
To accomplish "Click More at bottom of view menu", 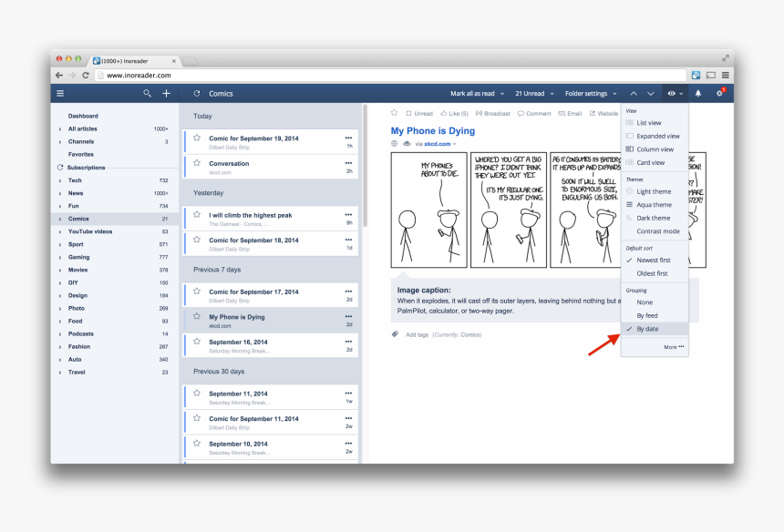I will pyautogui.click(x=674, y=347).
